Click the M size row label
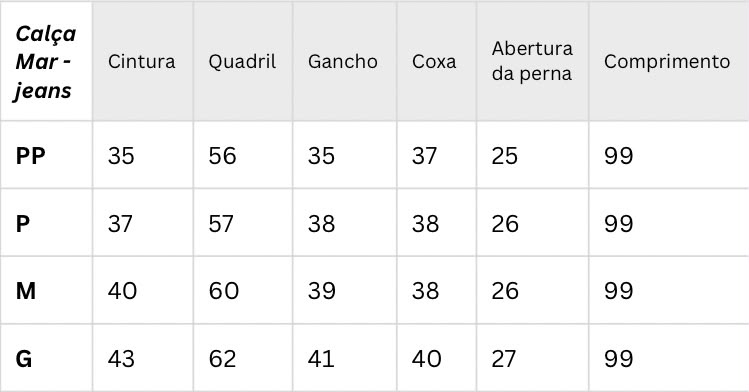The height and width of the screenshot is (392, 749). click(25, 291)
